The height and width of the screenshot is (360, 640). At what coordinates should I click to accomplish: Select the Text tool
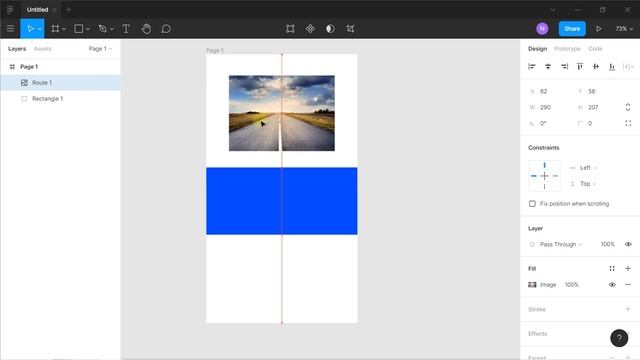pyautogui.click(x=126, y=29)
